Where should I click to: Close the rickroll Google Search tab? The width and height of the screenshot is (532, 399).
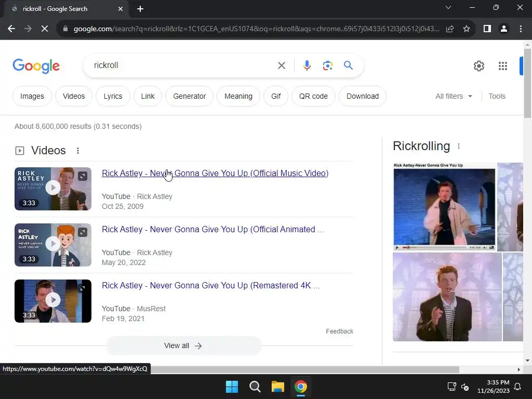[x=121, y=9]
